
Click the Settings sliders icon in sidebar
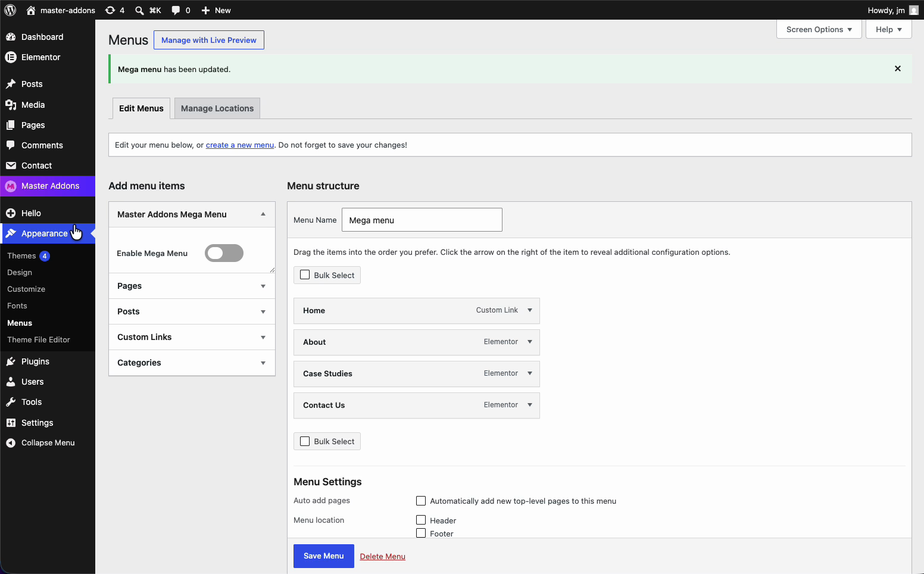11,423
